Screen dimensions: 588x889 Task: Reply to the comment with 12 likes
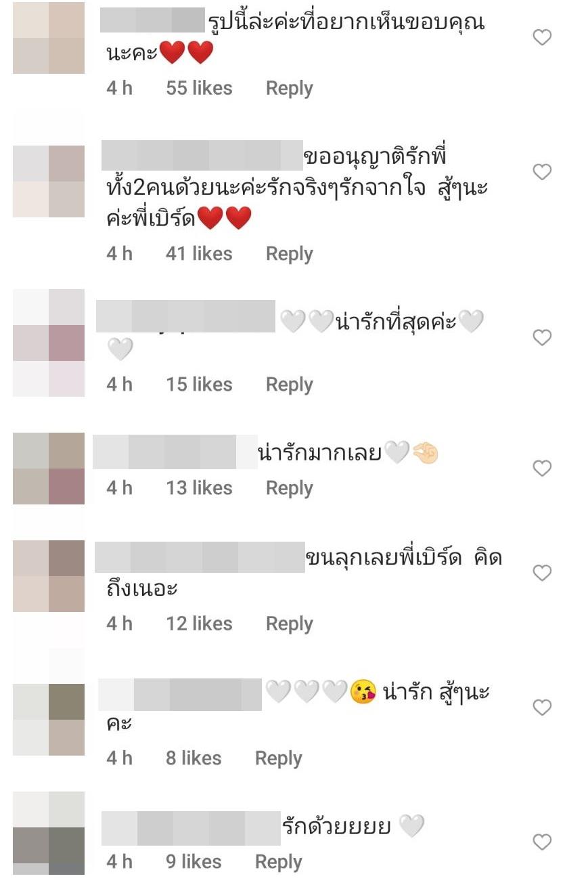289,624
